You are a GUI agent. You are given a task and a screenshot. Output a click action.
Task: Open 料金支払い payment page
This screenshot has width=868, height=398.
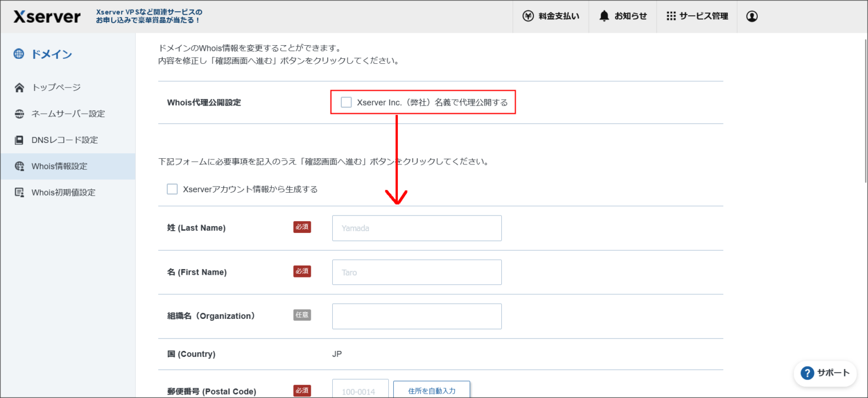[551, 16]
